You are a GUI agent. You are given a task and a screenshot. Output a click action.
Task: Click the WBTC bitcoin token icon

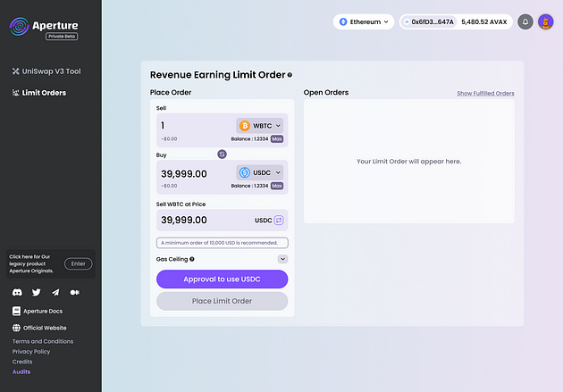[245, 126]
